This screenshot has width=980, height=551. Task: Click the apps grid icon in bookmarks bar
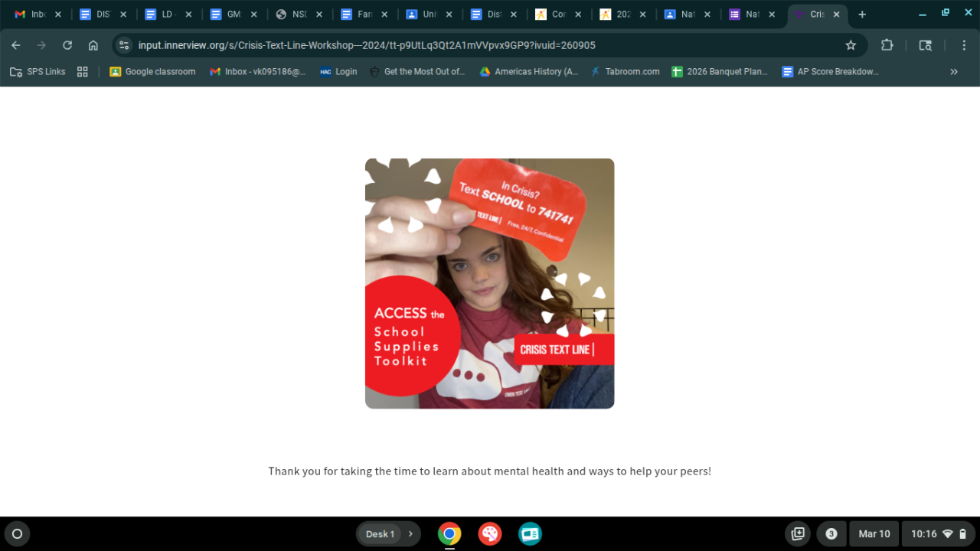[x=83, y=72]
